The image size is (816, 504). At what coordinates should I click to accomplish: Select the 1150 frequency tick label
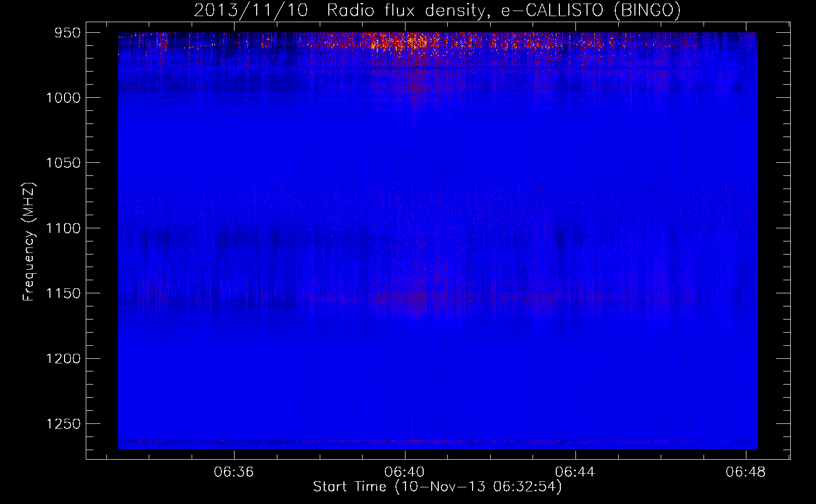tap(63, 293)
